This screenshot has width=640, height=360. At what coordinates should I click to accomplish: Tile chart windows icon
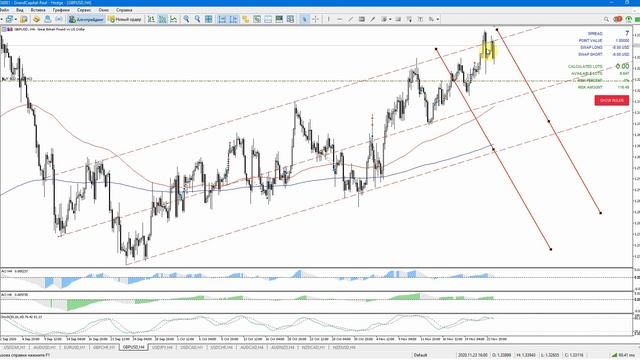[209, 19]
